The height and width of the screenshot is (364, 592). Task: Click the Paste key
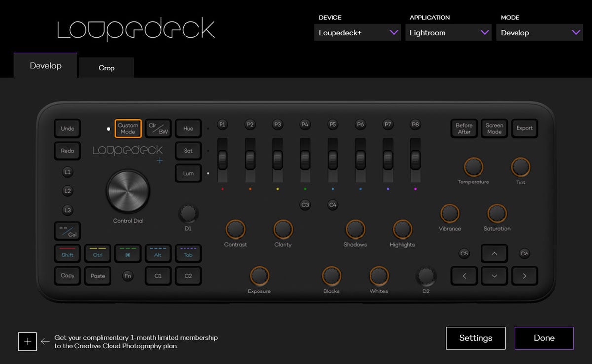point(98,276)
